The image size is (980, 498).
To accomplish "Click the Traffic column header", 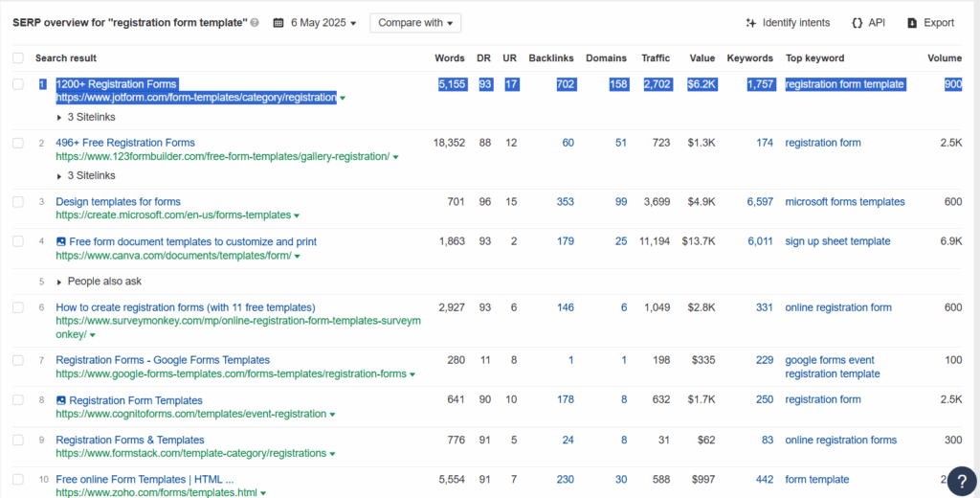I will pyautogui.click(x=656, y=58).
